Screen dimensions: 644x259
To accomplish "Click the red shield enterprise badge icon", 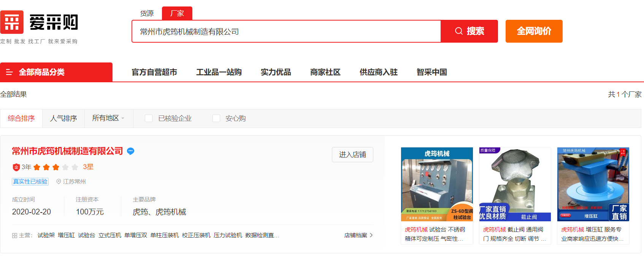I will [16, 167].
